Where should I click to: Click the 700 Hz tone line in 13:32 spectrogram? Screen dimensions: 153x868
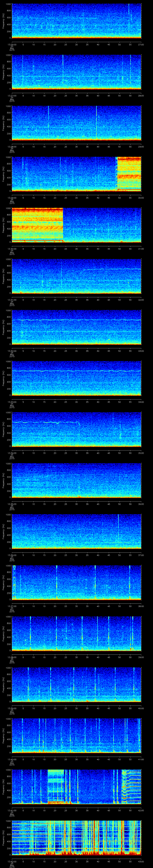click(76, 320)
